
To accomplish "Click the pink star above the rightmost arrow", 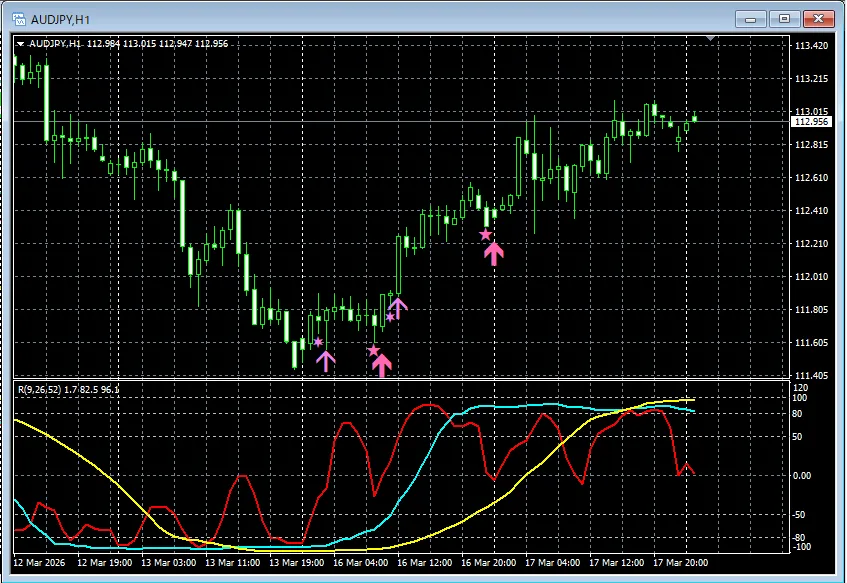I will (485, 235).
